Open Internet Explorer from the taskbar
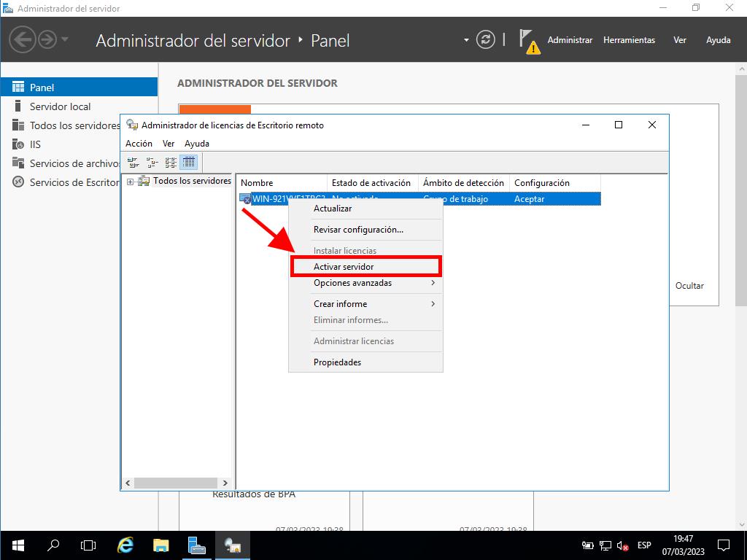 (126, 545)
